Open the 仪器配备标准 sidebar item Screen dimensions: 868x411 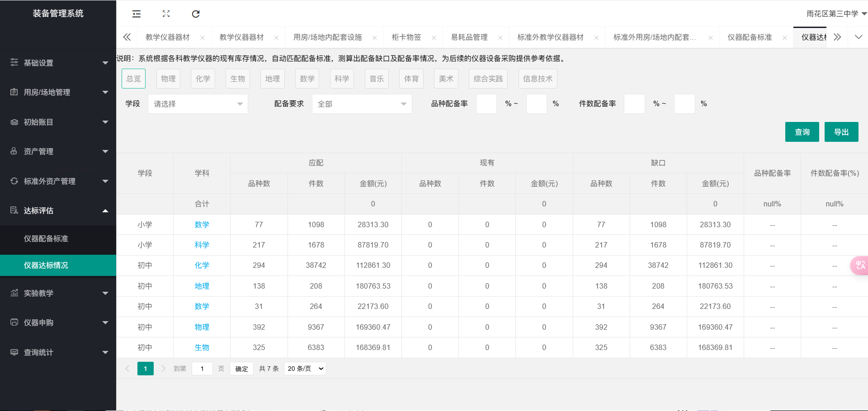pos(46,238)
